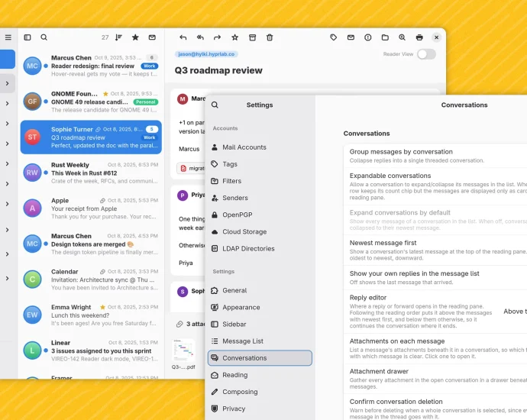Open LDAP Directories settings
Viewport: 527px width, 420px height.
(x=260, y=249)
